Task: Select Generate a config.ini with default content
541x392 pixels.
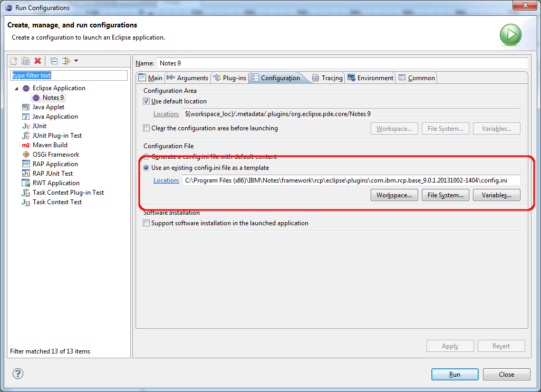Action: [x=147, y=157]
